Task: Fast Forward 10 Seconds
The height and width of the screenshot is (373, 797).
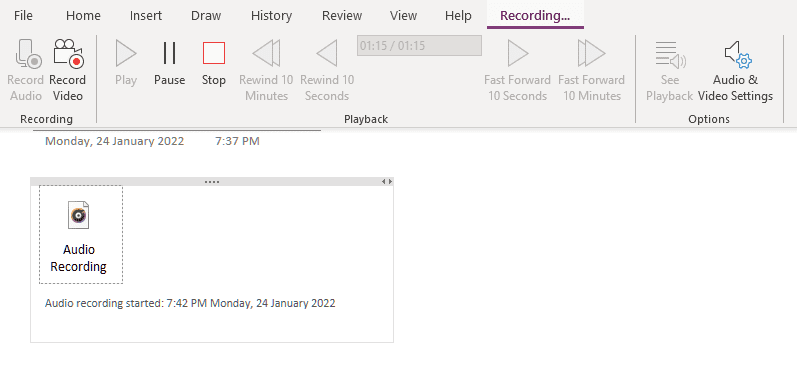Action: click(517, 53)
